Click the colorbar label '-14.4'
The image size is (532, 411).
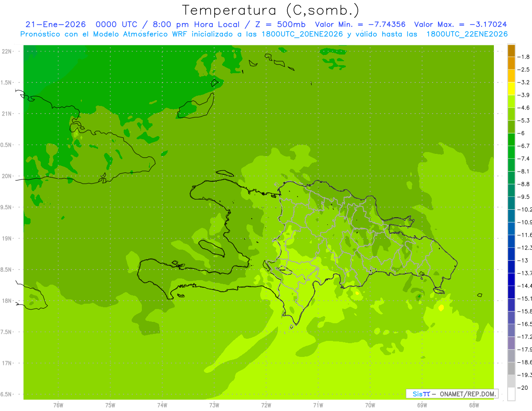coord(525,286)
